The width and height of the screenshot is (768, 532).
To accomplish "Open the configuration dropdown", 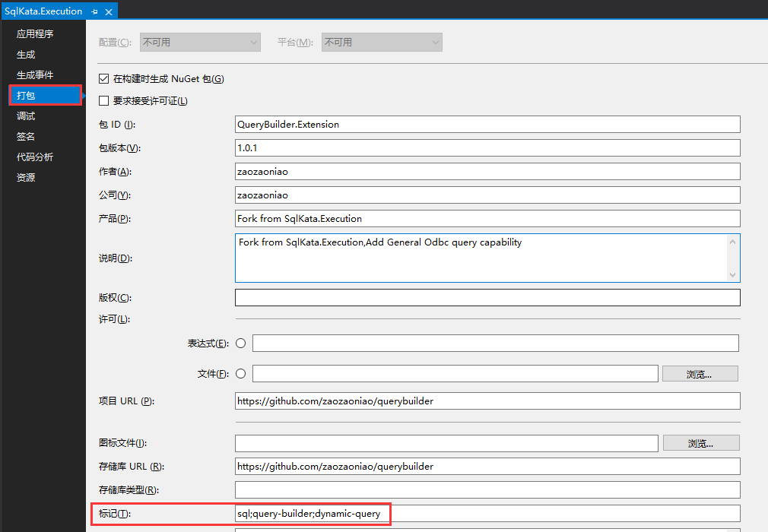I will point(200,42).
